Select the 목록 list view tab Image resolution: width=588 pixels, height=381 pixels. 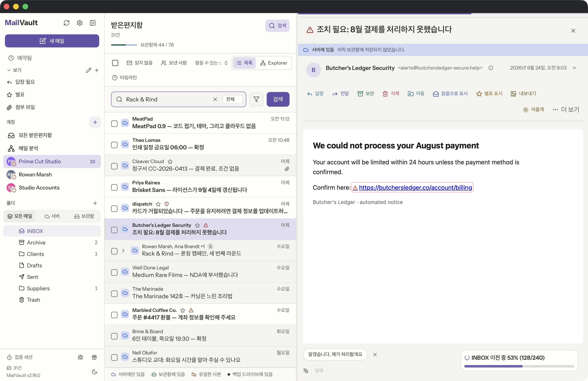point(244,63)
